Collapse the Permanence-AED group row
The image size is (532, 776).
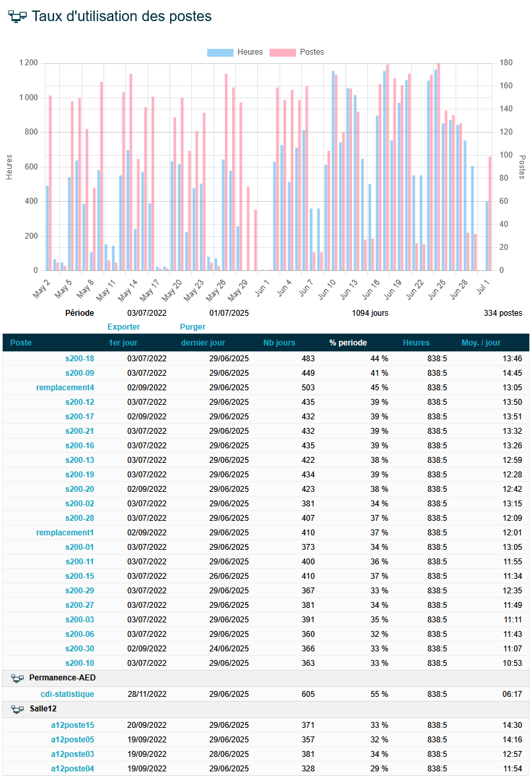coord(266,678)
